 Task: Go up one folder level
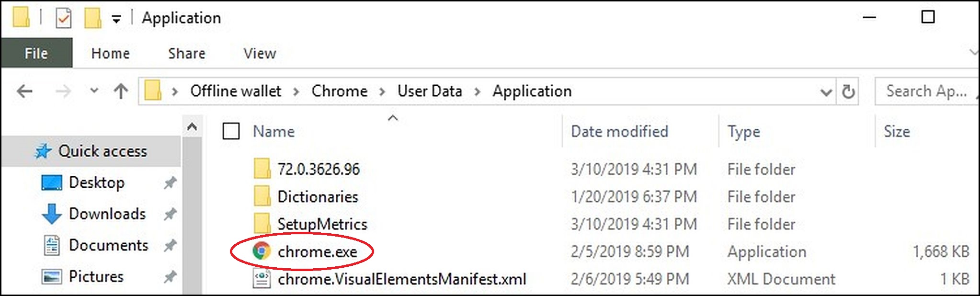pyautogui.click(x=121, y=91)
